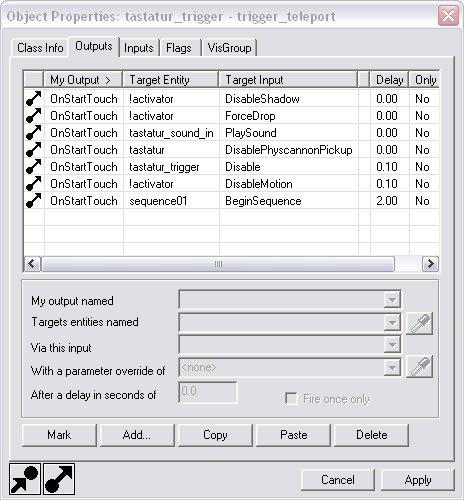Image resolution: width=464 pixels, height=500 pixels.
Task: Select the output icon of PlaySound row
Action: pyautogui.click(x=34, y=133)
